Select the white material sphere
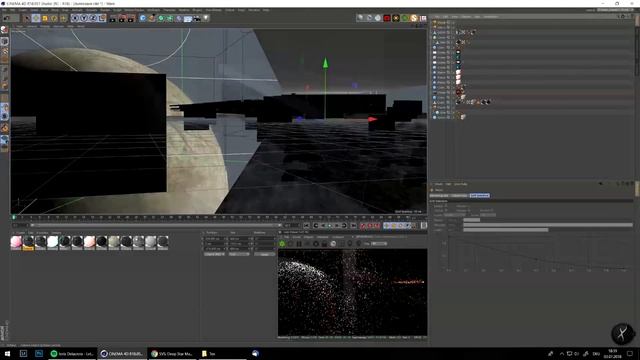 (53, 242)
